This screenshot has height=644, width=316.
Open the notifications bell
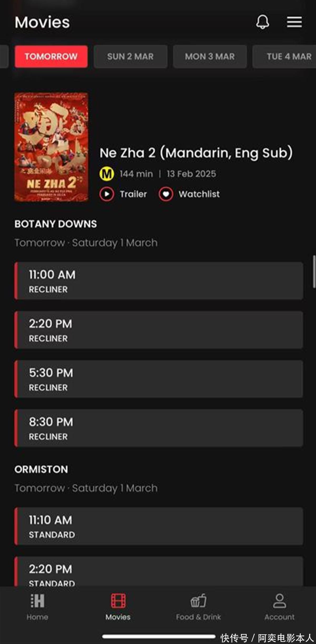point(263,22)
